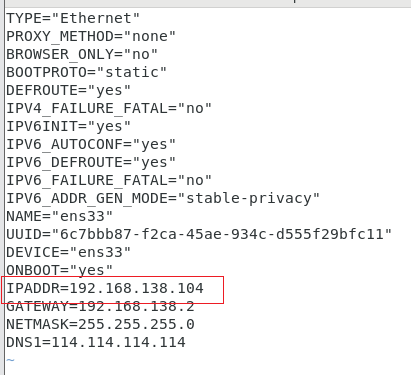The width and height of the screenshot is (411, 375).
Task: Click the IPV6_AUTOCONF="yes" line
Action: (x=91, y=144)
